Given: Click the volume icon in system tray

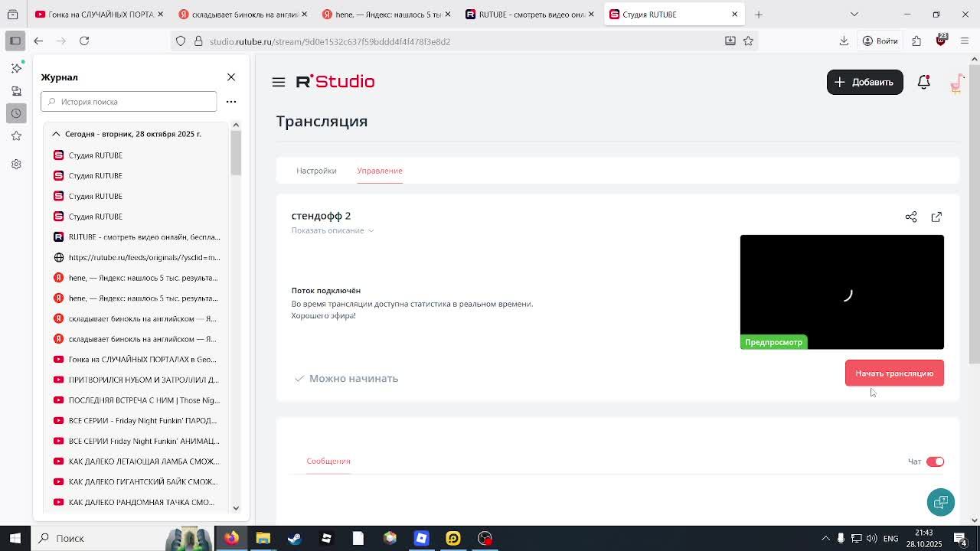Looking at the screenshot, I should 872,539.
